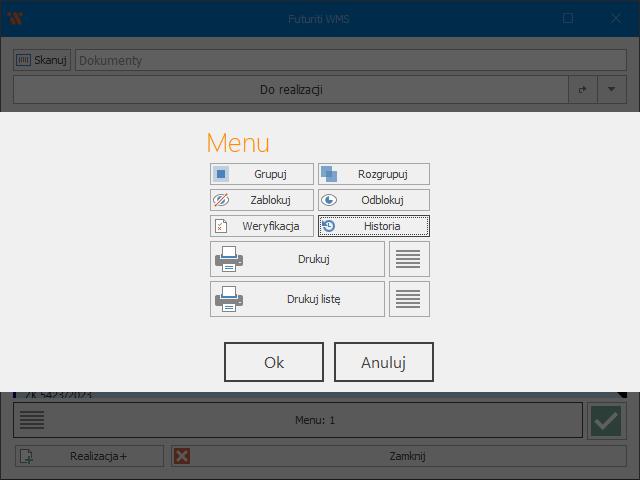The height and width of the screenshot is (480, 640).
Task: Confirm the menu with Ok
Action: 274,362
